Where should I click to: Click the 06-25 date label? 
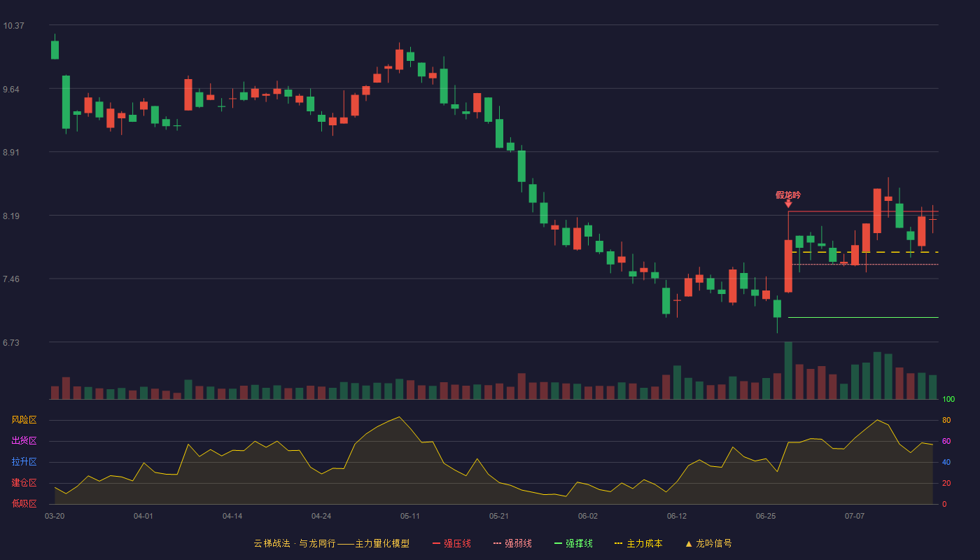(x=766, y=516)
